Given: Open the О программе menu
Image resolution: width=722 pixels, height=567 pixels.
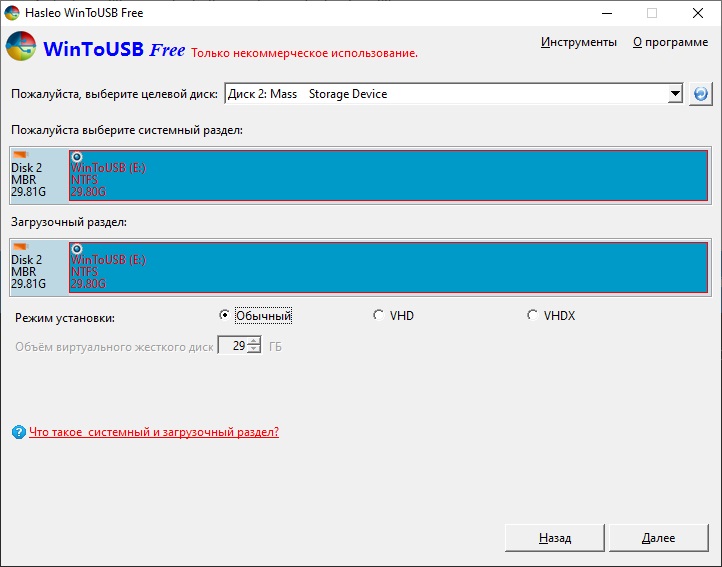Looking at the screenshot, I should pos(670,42).
